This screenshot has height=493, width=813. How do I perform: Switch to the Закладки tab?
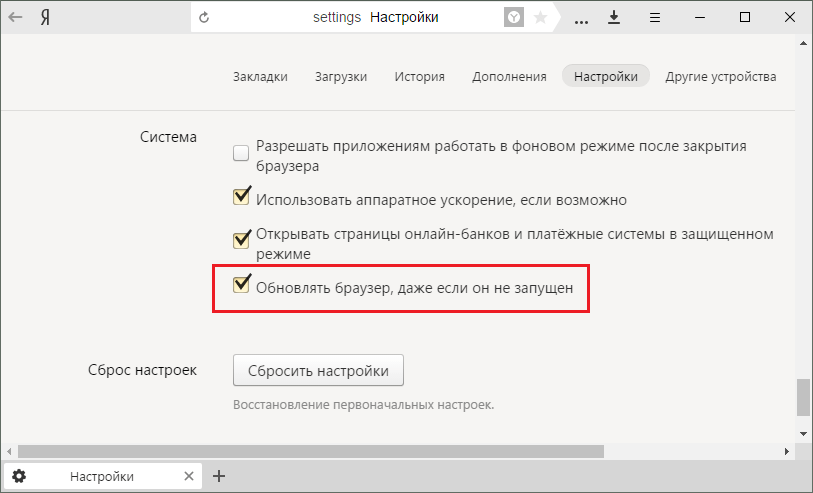260,77
